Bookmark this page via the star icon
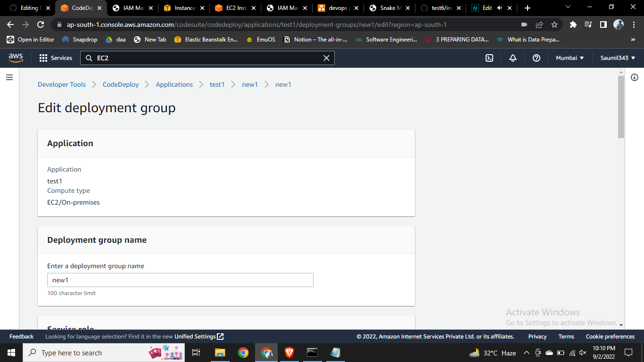Screen dimensions: 644x362 tap(554, 25)
